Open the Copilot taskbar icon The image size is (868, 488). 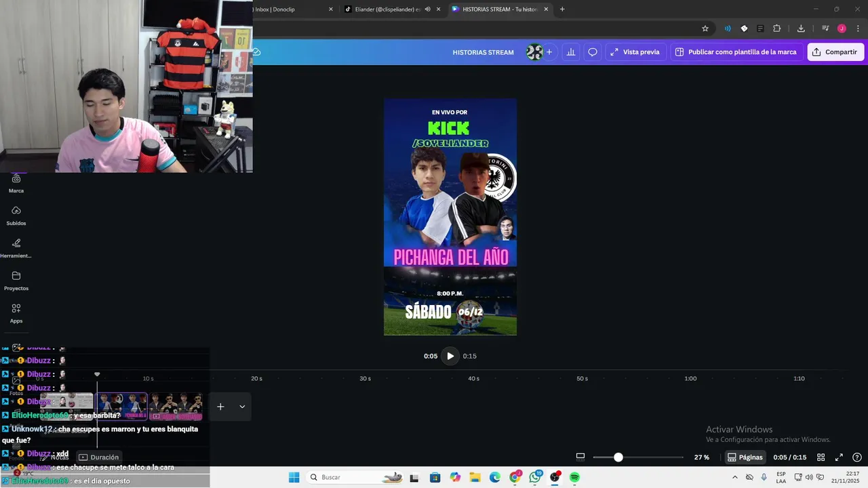(x=455, y=477)
